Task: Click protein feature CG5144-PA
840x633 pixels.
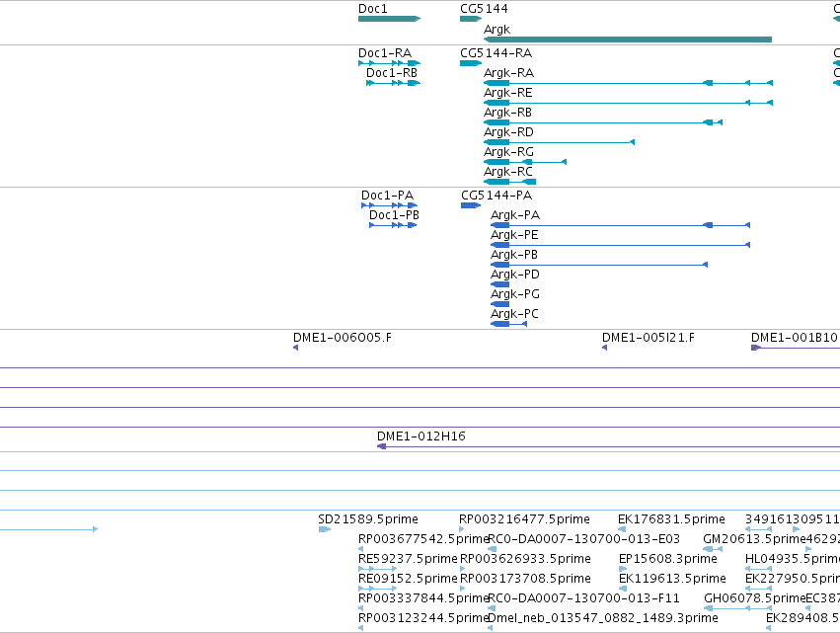Action: point(471,205)
